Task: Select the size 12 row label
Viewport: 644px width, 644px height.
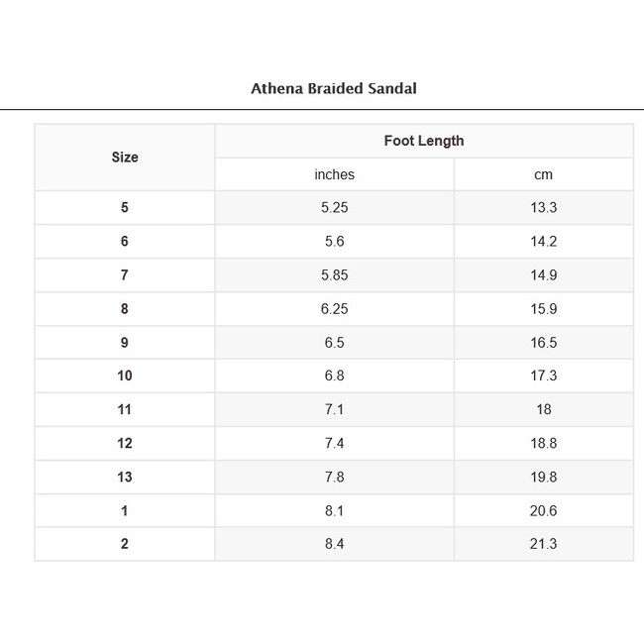Action: click(125, 444)
